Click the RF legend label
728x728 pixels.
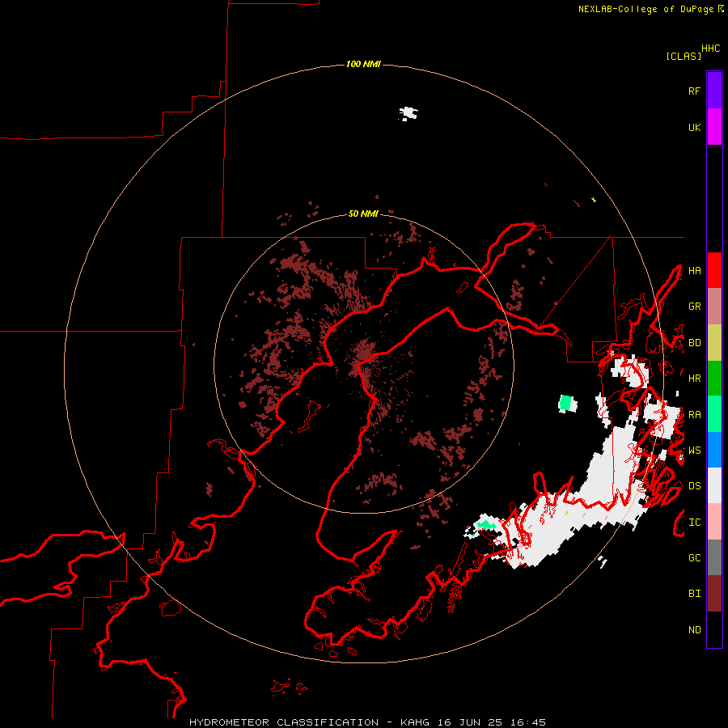pyautogui.click(x=694, y=91)
